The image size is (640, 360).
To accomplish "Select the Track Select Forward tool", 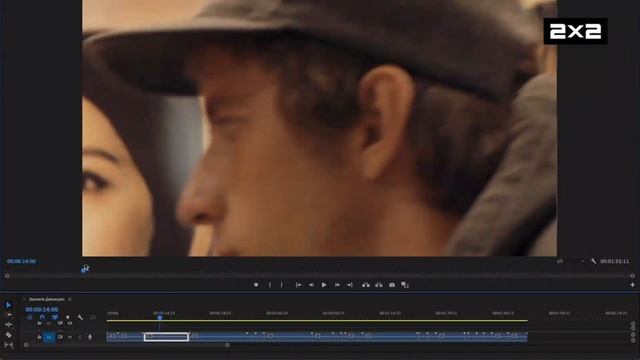I will pyautogui.click(x=9, y=315).
